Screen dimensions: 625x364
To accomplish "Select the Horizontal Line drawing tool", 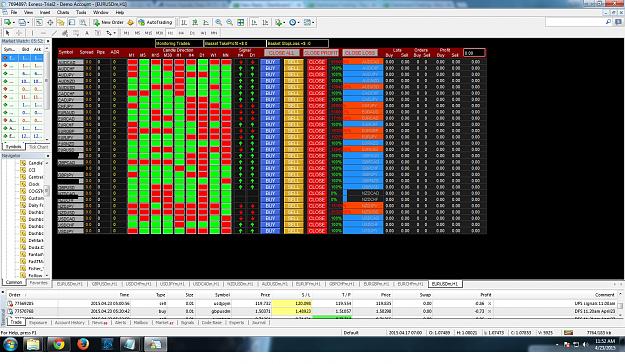I will pyautogui.click(x=43, y=33).
